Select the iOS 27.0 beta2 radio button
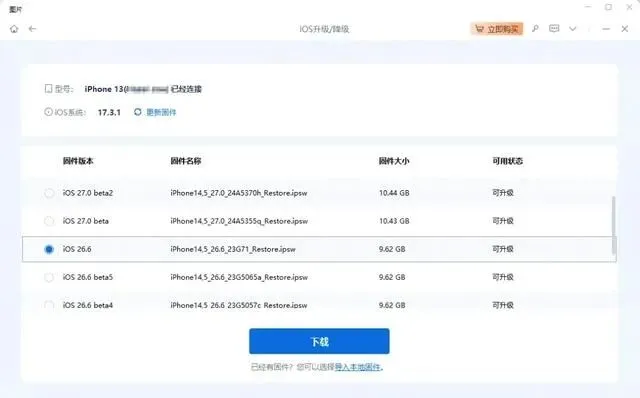The width and height of the screenshot is (640, 398). click(x=49, y=193)
